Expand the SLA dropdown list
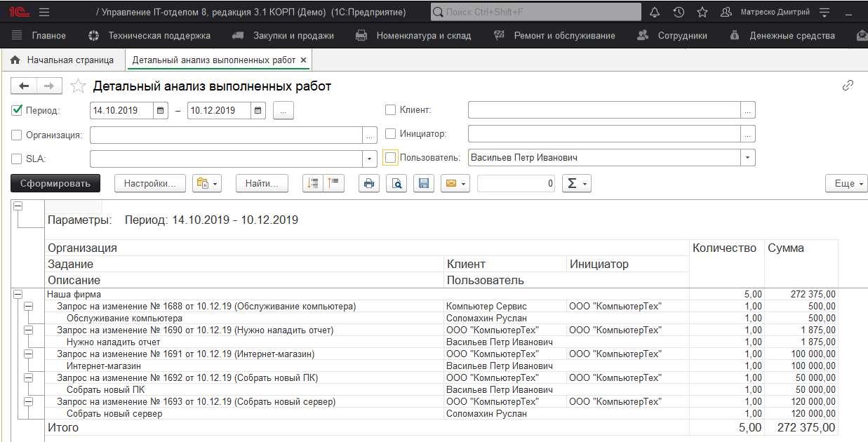Image resolution: width=868 pixels, height=442 pixels. pyautogui.click(x=370, y=159)
